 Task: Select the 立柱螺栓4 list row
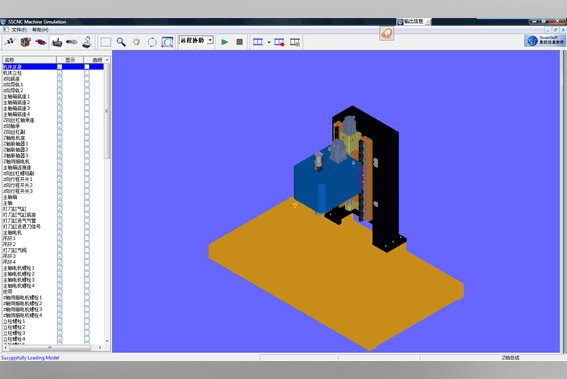[x=54, y=339]
